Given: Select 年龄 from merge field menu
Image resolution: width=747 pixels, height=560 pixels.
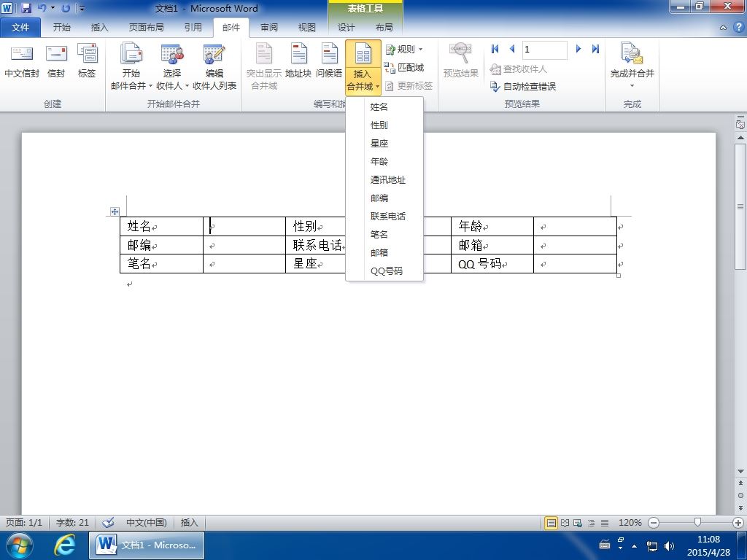Looking at the screenshot, I should pyautogui.click(x=384, y=161).
